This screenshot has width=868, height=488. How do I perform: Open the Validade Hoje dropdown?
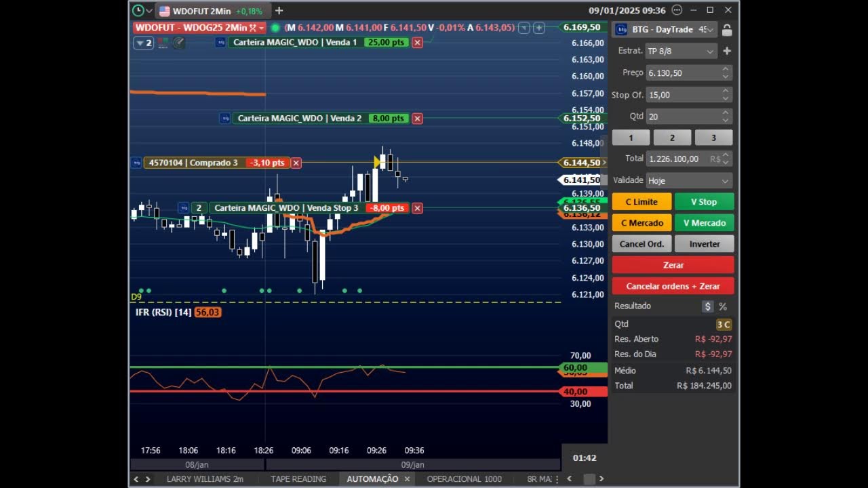pyautogui.click(x=689, y=181)
